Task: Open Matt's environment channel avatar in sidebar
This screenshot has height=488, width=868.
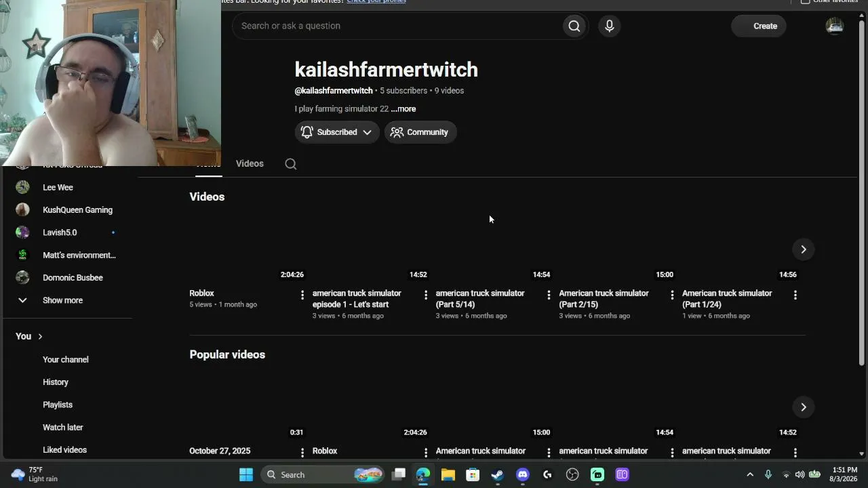Action: coord(22,255)
